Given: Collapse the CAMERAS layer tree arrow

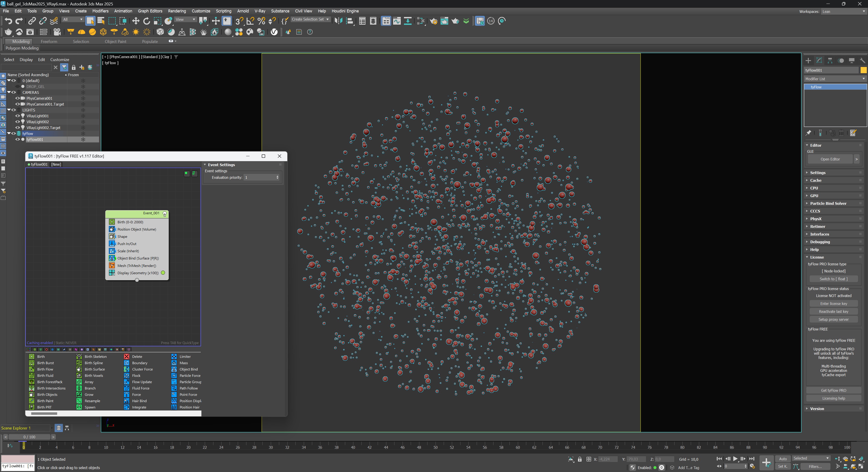Looking at the screenshot, I should pos(9,92).
